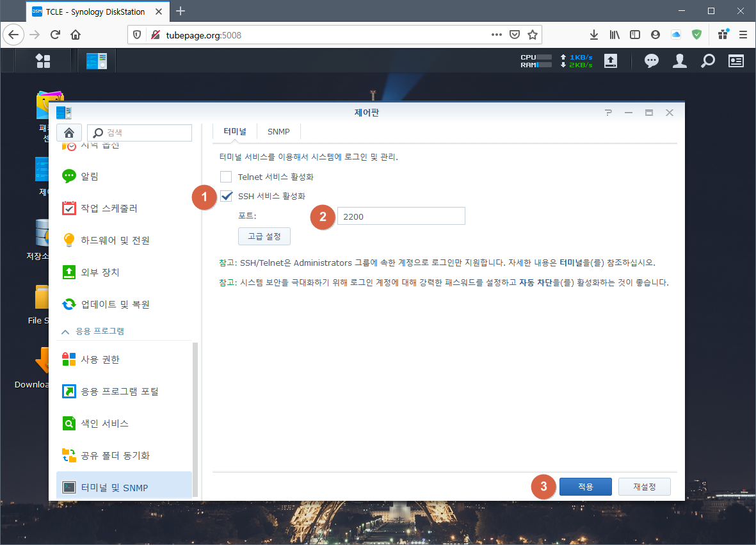Open the extension gift icon in Firefox toolbar
756x545 pixels.
click(723, 34)
